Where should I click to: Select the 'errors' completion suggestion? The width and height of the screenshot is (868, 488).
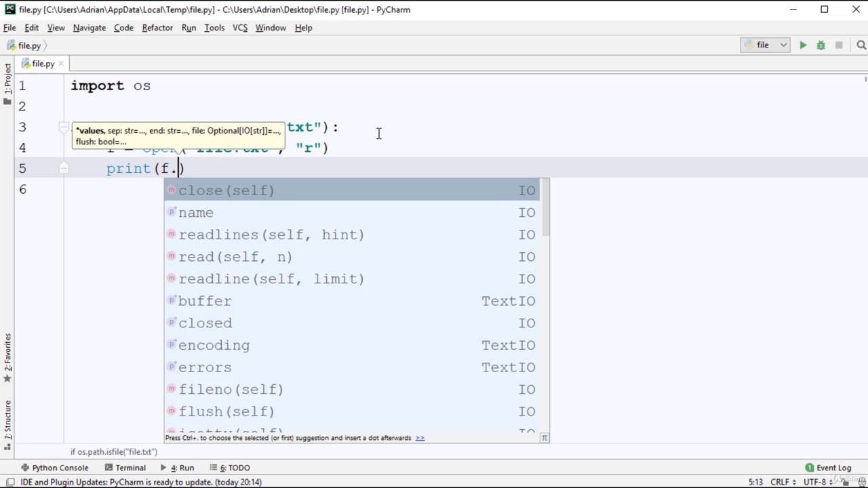pos(352,367)
